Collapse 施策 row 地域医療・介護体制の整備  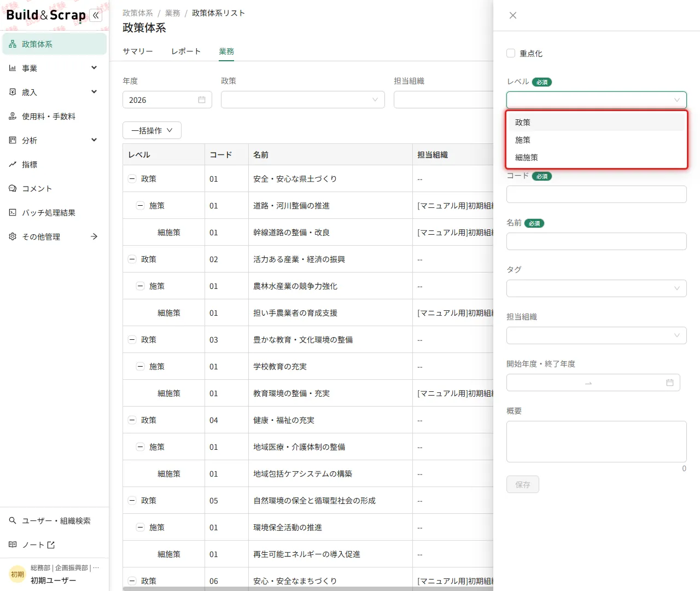pos(140,447)
